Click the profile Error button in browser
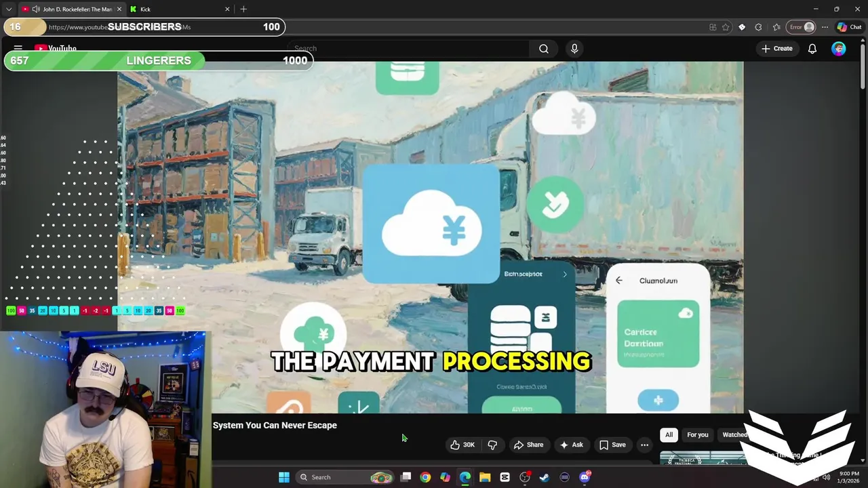This screenshot has width=868, height=488. 801,27
